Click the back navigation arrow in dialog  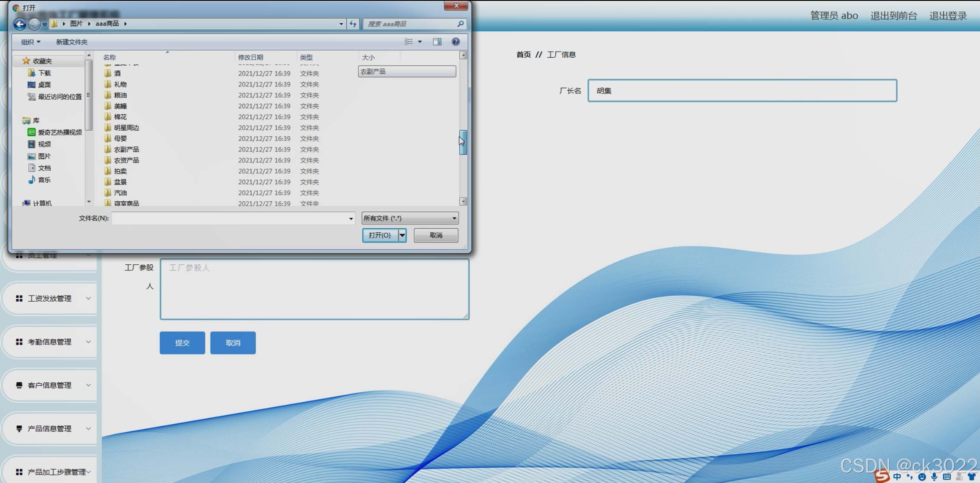pyautogui.click(x=20, y=24)
